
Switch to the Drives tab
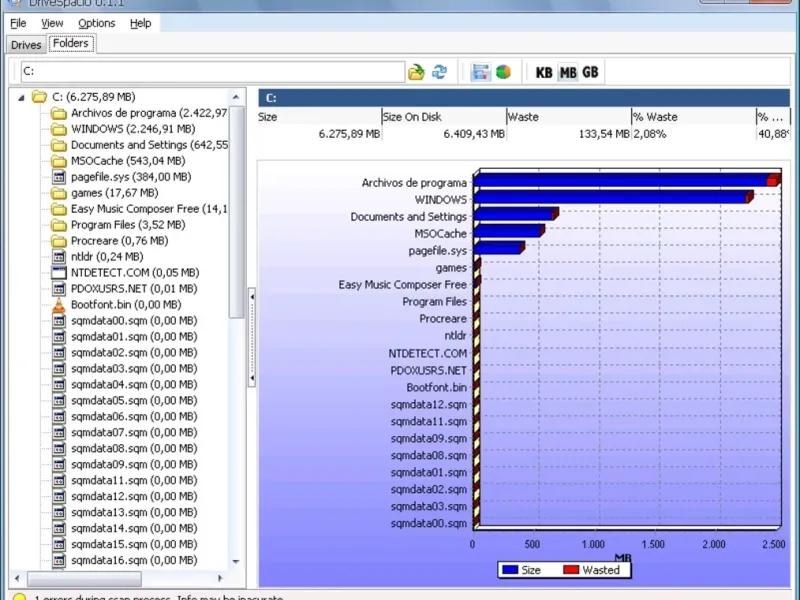pyautogui.click(x=26, y=45)
